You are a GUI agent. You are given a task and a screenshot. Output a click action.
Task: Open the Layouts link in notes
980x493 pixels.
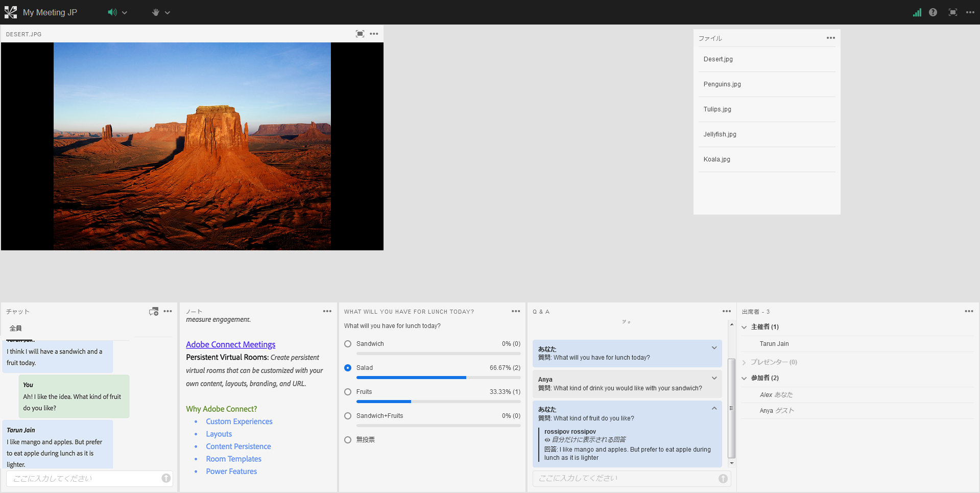click(x=219, y=434)
